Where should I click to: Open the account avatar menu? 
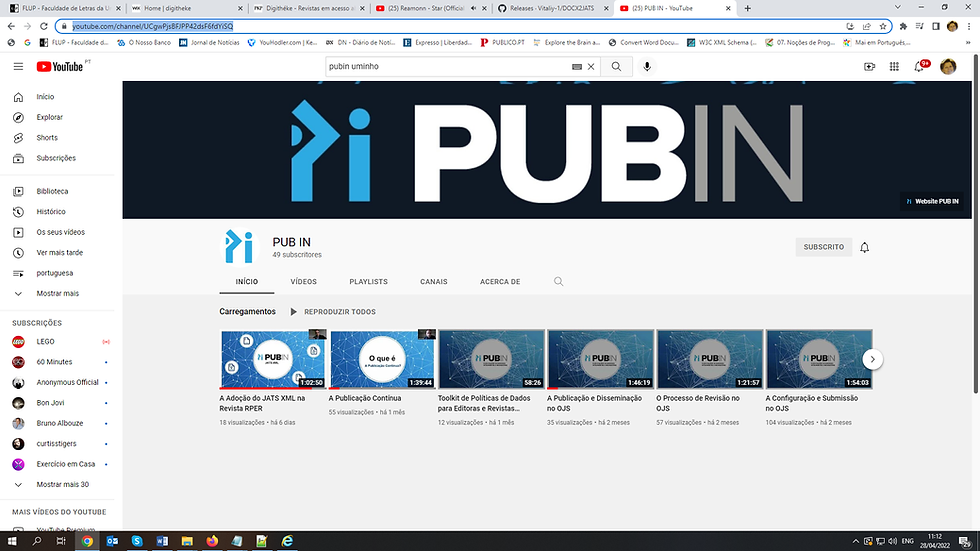coord(948,66)
